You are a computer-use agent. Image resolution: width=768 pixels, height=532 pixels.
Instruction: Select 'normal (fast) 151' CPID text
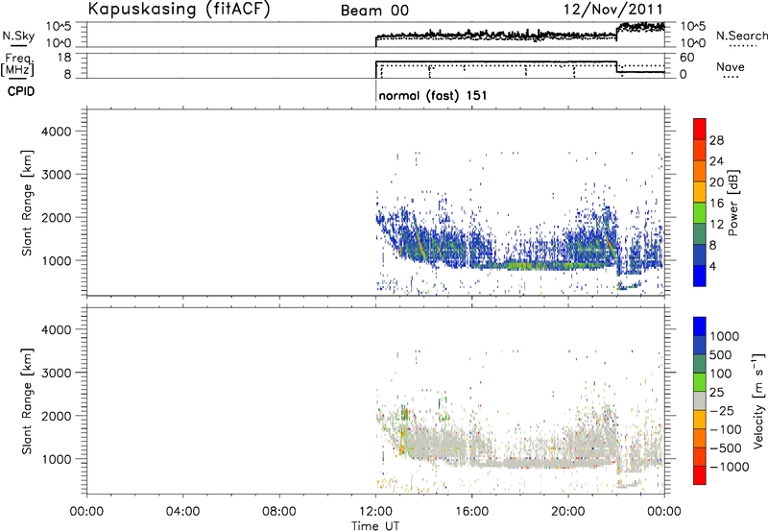433,95
